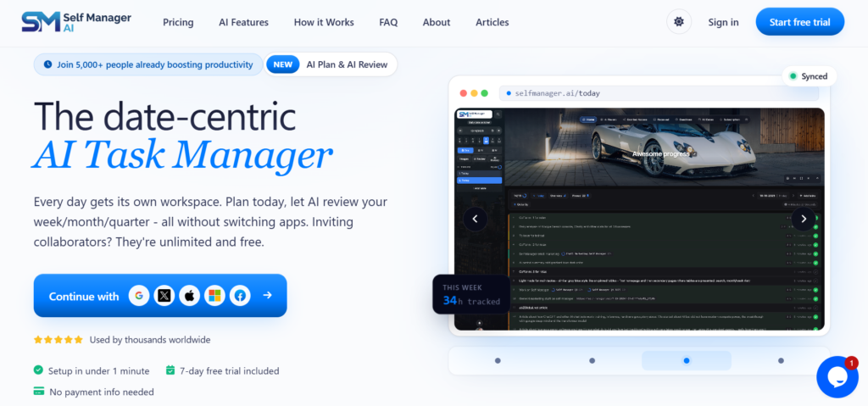The image size is (868, 406).
Task: Continue with X (Twitter) icon
Action: point(164,296)
